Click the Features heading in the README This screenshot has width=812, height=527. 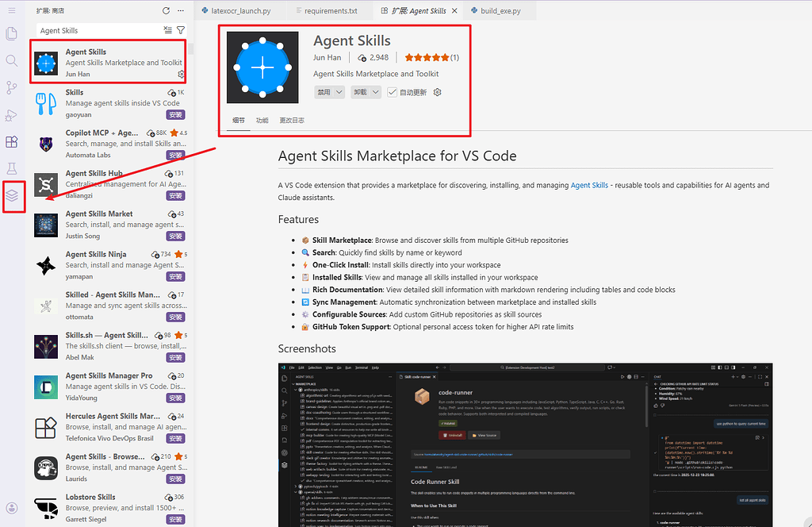tap(298, 219)
